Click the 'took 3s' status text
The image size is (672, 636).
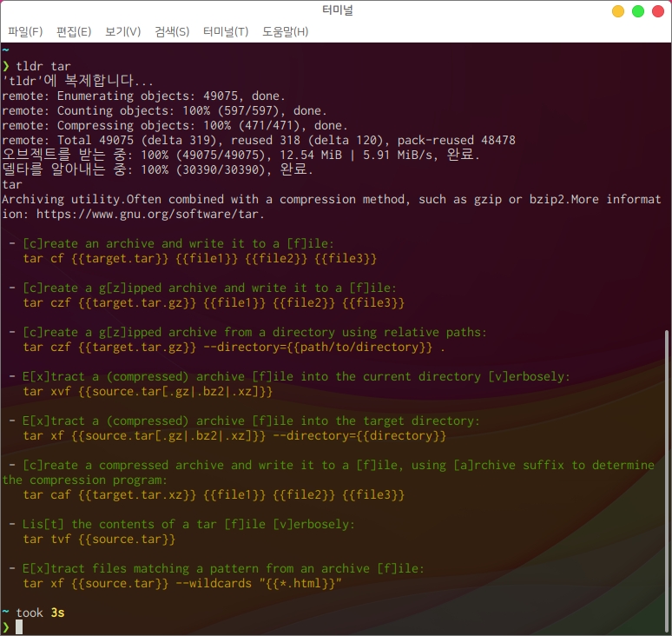40,613
